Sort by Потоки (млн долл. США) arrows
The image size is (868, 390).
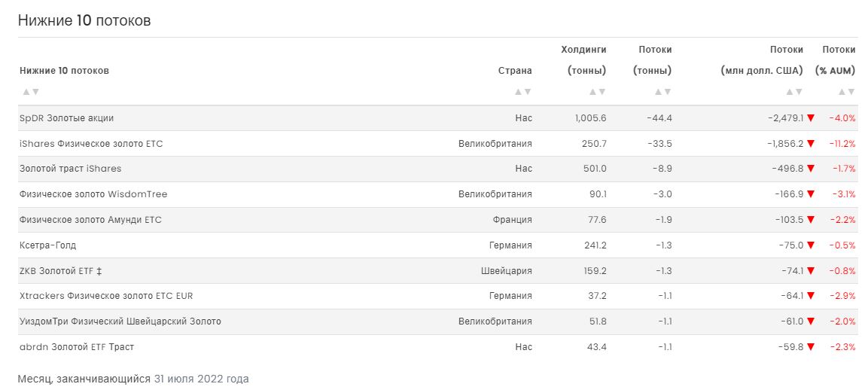[794, 92]
